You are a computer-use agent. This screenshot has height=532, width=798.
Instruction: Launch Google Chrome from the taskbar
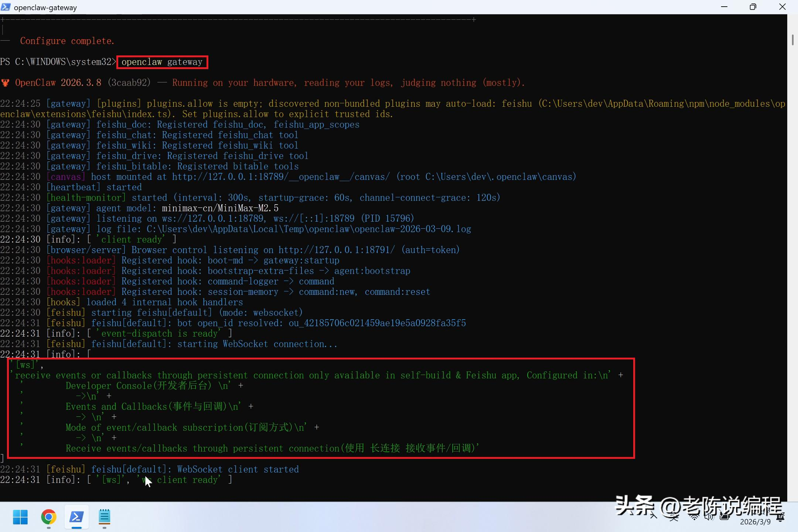(x=48, y=517)
